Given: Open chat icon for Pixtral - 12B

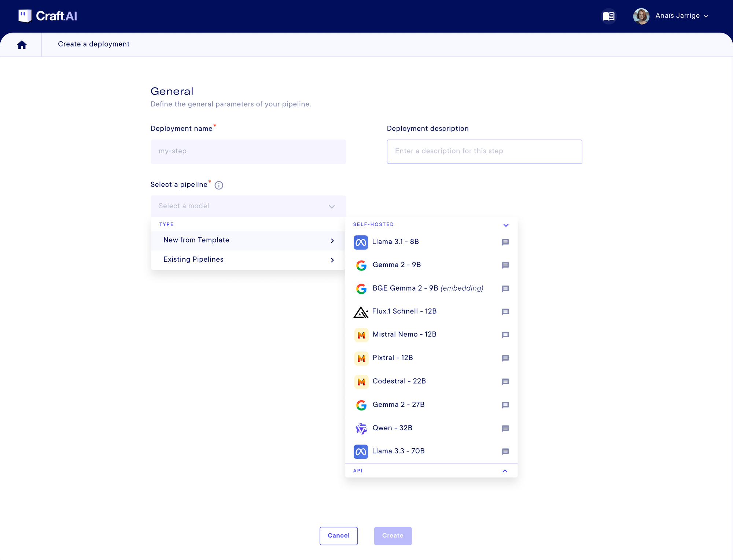Looking at the screenshot, I should click(505, 358).
